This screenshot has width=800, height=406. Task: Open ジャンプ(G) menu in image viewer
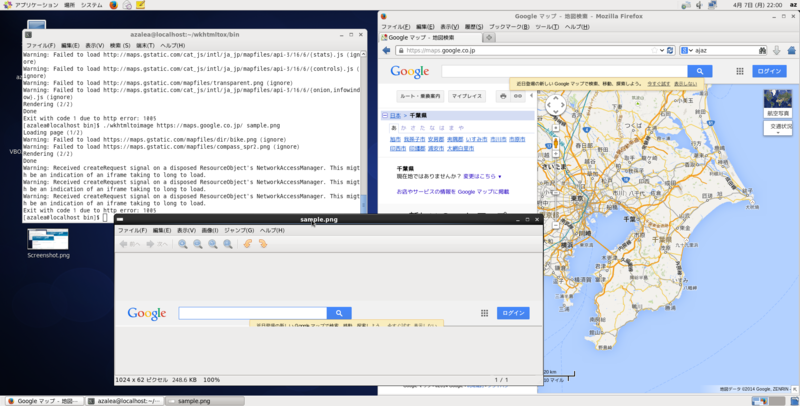pos(239,231)
